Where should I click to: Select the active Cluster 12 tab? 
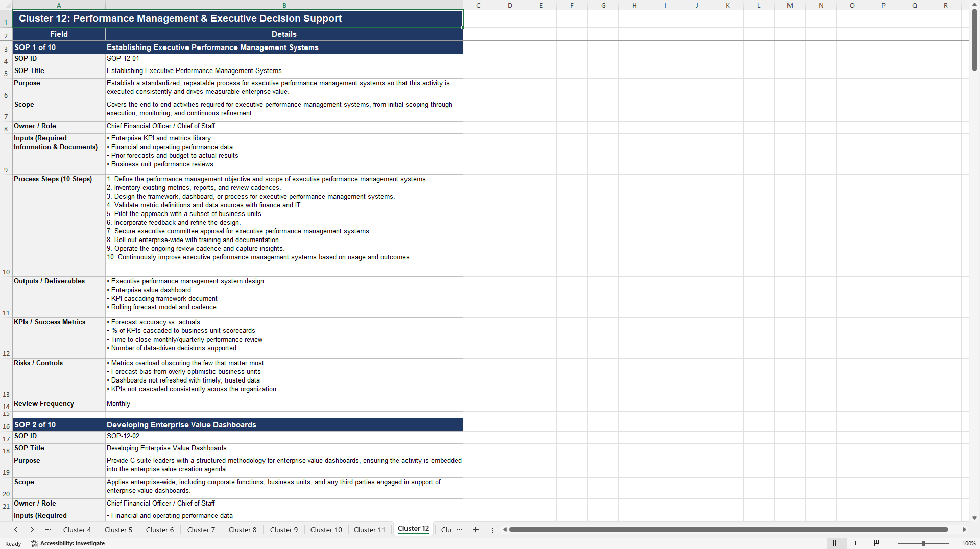click(413, 529)
